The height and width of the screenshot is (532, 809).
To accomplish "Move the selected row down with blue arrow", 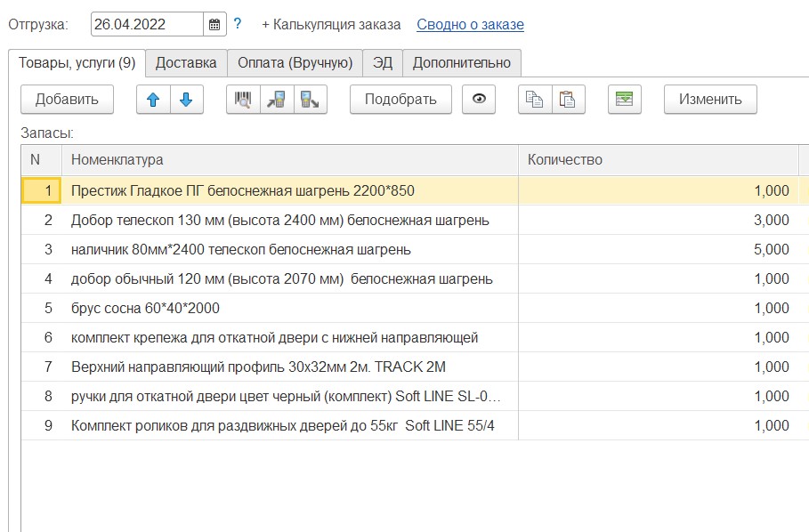I will pos(185,99).
